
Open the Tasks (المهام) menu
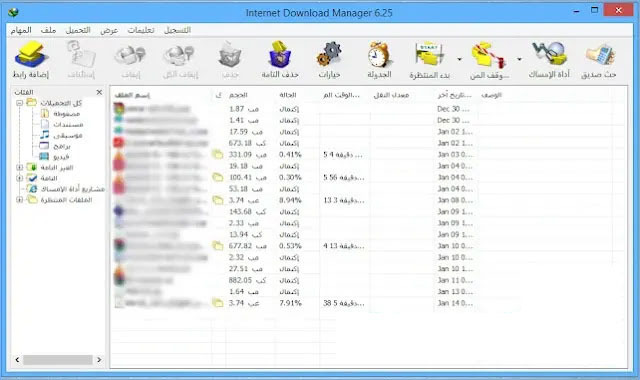(21, 30)
